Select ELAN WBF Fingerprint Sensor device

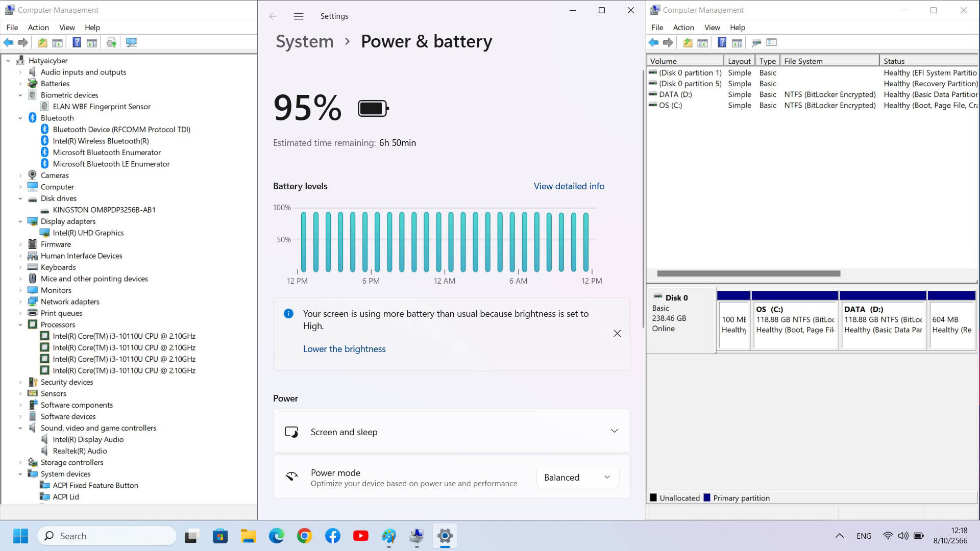coord(102,107)
